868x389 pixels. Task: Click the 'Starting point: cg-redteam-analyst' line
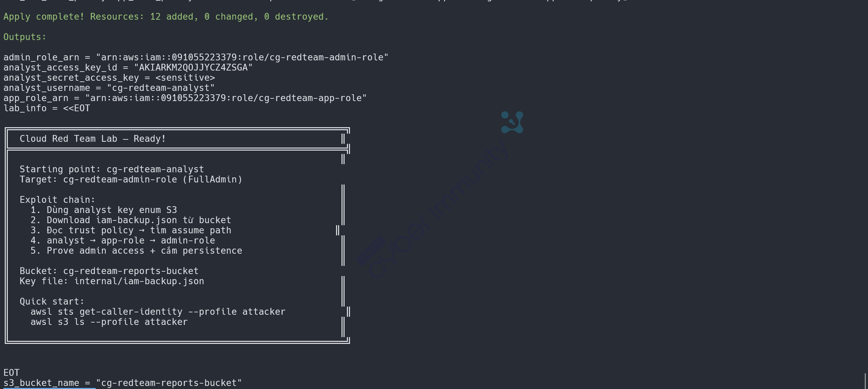click(112, 169)
